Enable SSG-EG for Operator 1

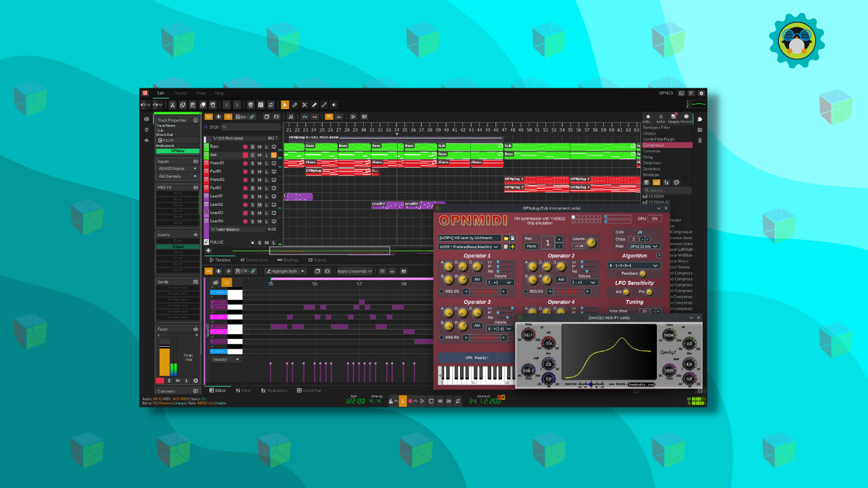pos(442,291)
